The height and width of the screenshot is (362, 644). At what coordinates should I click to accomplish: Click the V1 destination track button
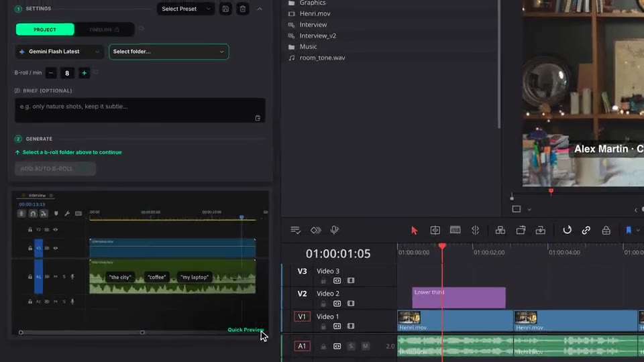coord(302,316)
